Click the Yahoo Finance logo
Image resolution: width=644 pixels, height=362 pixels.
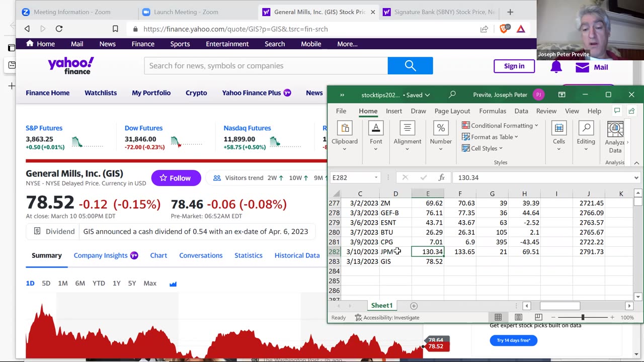coord(71,66)
